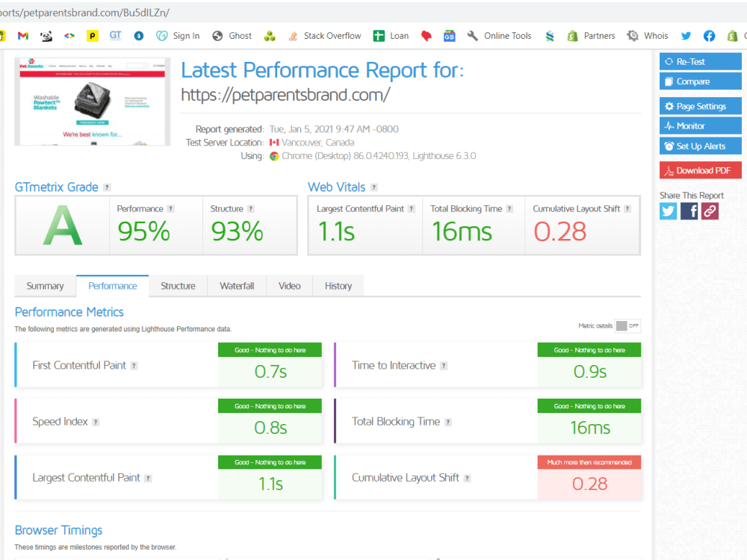Show help for Speed Index
This screenshot has height=560, width=747.
[96, 422]
